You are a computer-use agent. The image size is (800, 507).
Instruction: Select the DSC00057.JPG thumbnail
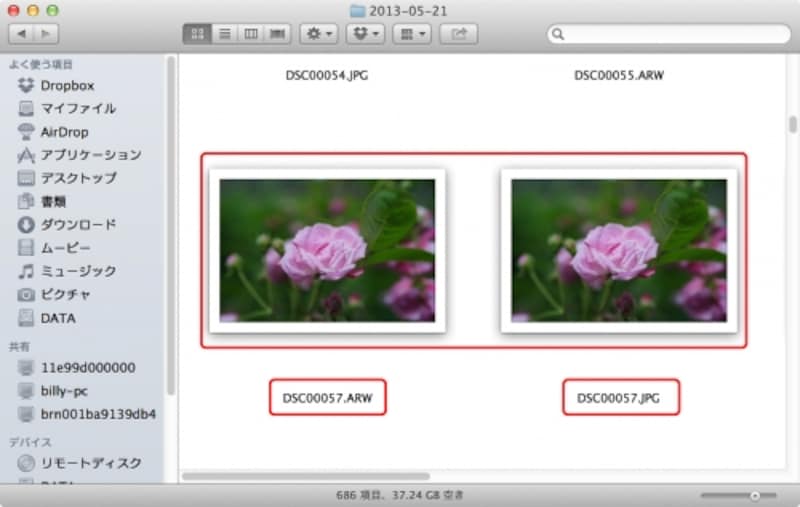(619, 250)
